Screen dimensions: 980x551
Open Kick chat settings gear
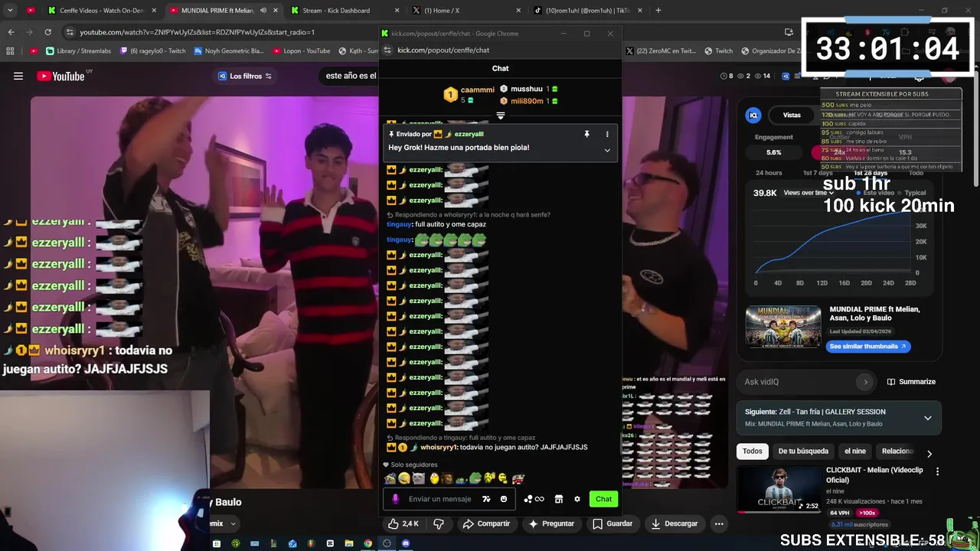pyautogui.click(x=577, y=499)
